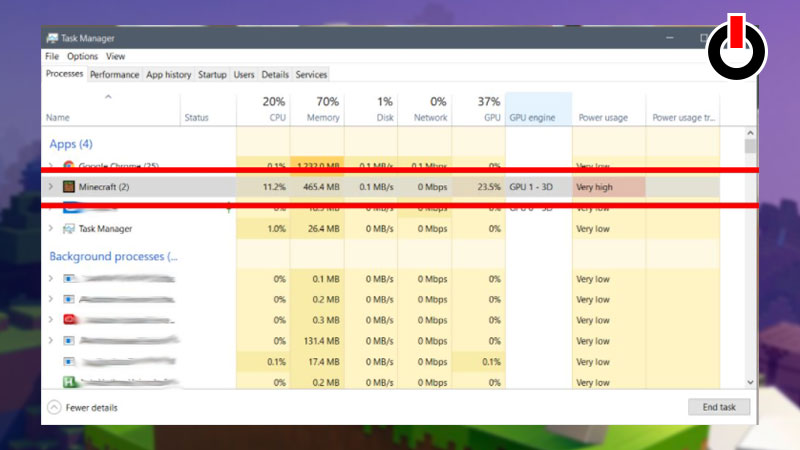Image resolution: width=800 pixels, height=450 pixels.
Task: Select the Minecraft (2) row name
Action: click(x=104, y=187)
